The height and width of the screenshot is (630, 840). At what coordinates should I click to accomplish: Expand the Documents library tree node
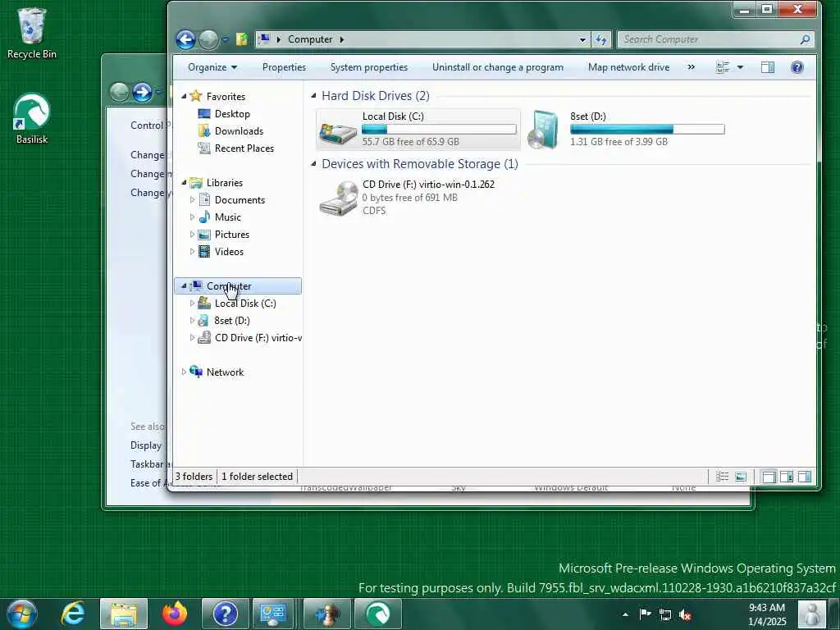(x=192, y=200)
